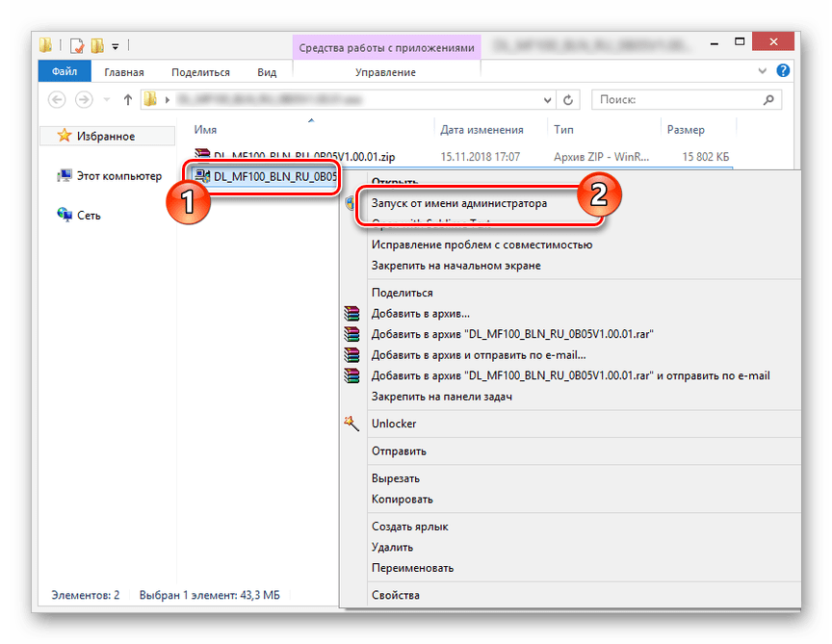The width and height of the screenshot is (832, 644).
Task: Refresh the folder view
Action: (568, 100)
